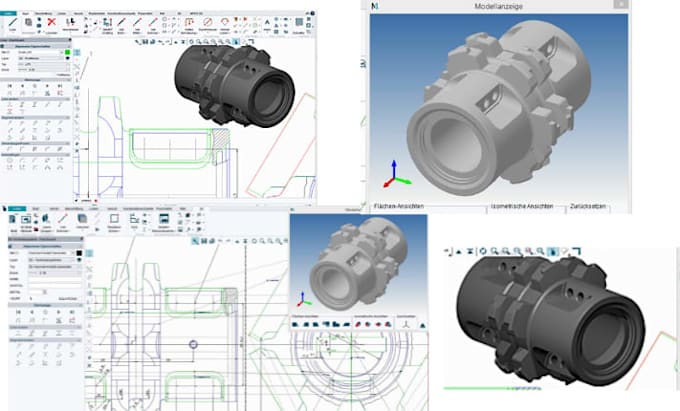Click the highlighted blue icon, top-left vertical strip
The height and width of the screenshot is (411, 680).
coord(76,52)
